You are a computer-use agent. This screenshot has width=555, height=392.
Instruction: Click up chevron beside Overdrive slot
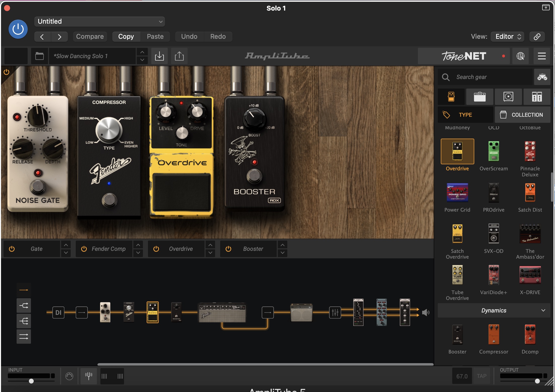(210, 245)
